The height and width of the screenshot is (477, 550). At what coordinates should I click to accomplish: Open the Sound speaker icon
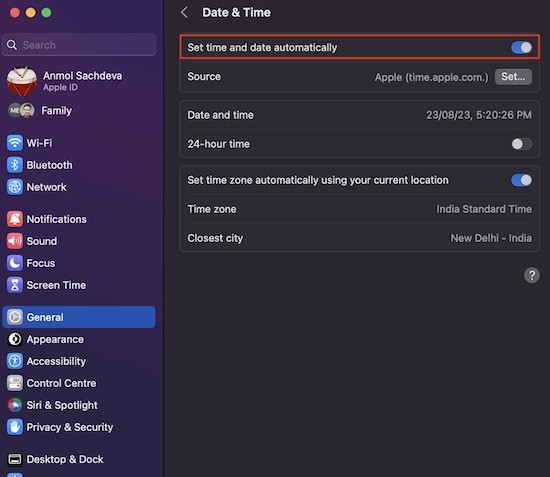point(15,241)
